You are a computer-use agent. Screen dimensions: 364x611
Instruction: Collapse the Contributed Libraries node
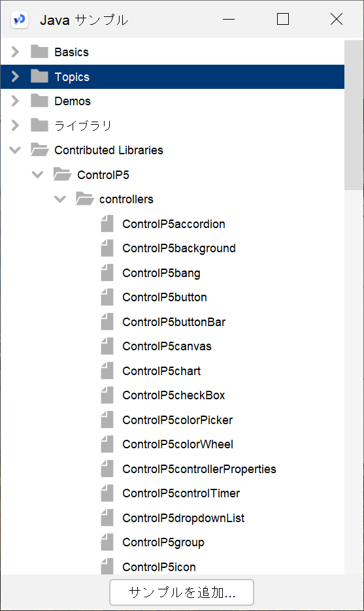click(x=15, y=150)
